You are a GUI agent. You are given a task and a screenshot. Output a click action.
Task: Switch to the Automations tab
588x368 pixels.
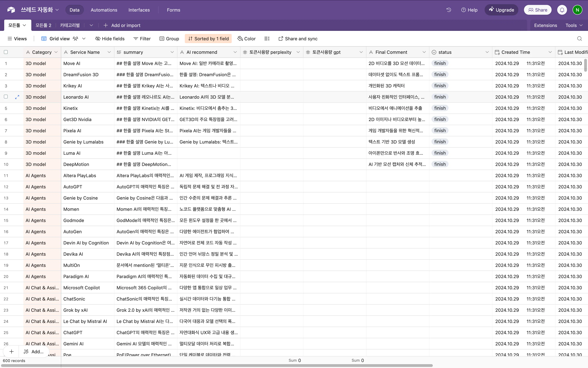(x=104, y=10)
